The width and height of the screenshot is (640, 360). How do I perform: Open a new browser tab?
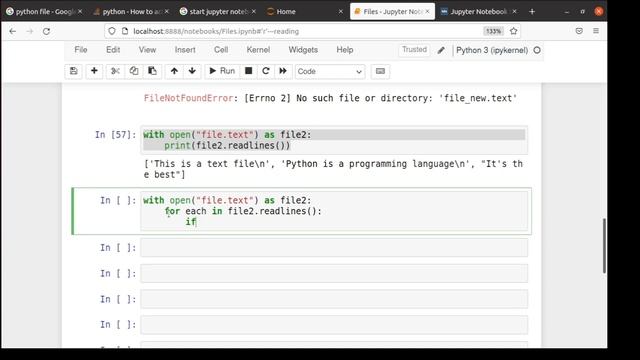tap(532, 11)
